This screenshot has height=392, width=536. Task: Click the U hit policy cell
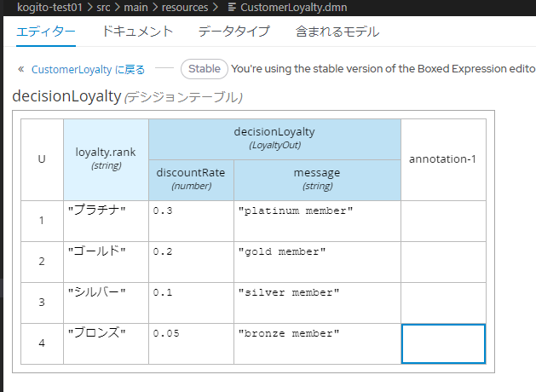[42, 159]
